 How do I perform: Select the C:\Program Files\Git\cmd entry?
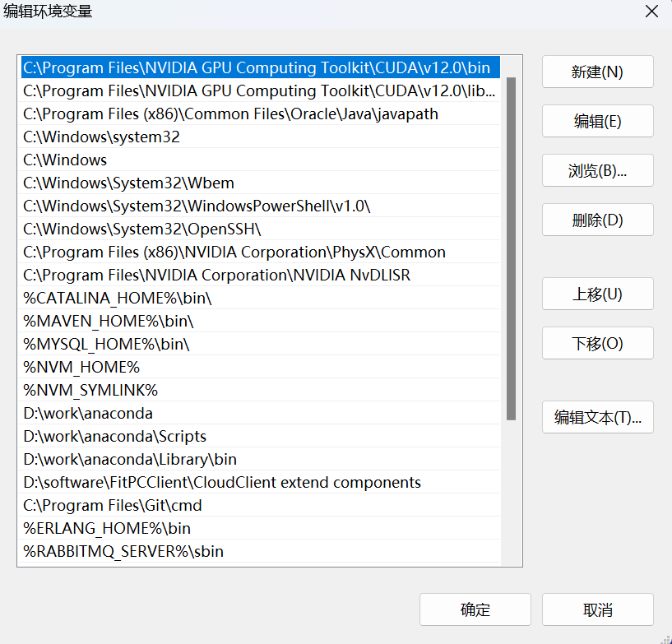click(261, 505)
